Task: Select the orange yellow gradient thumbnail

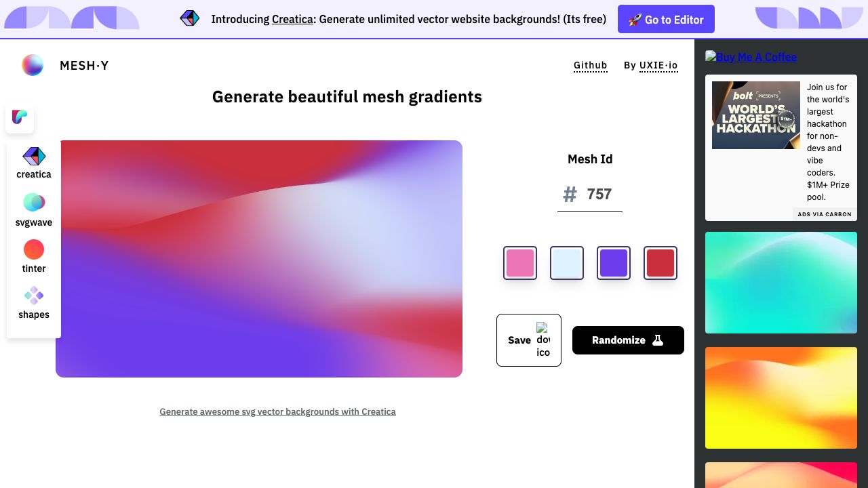Action: [x=781, y=398]
